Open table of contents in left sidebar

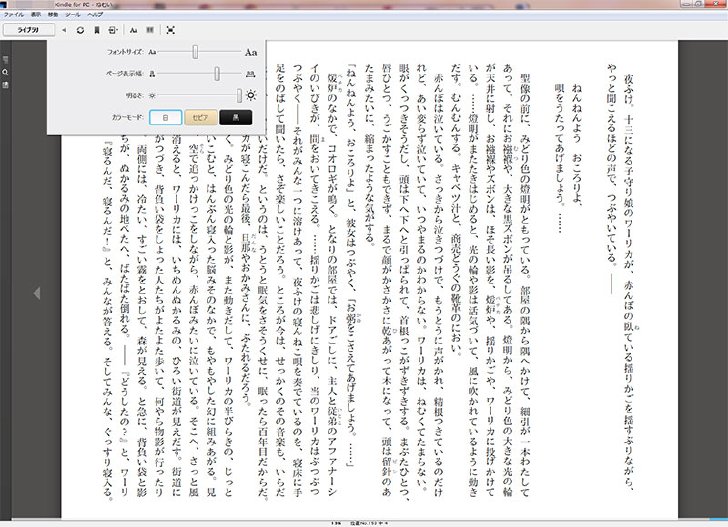coord(5,60)
